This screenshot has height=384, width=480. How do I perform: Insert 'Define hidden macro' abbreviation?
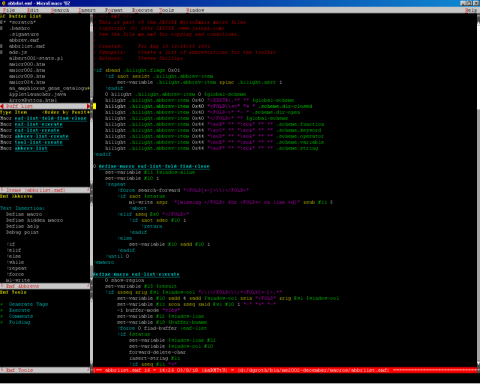click(34, 220)
